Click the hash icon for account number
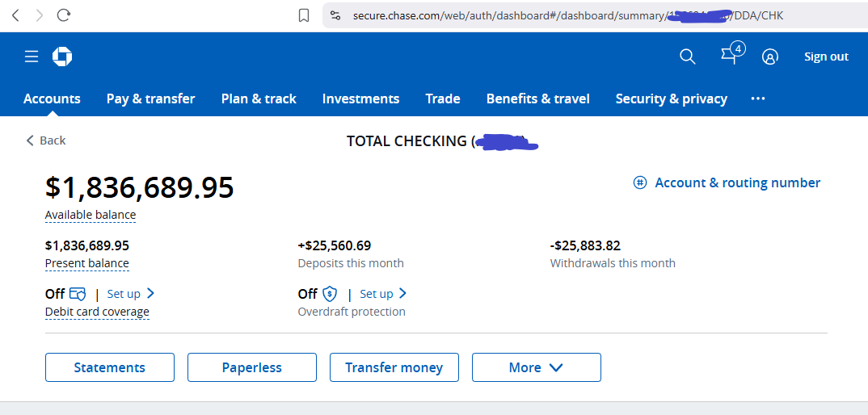The width and height of the screenshot is (868, 415). coord(640,182)
